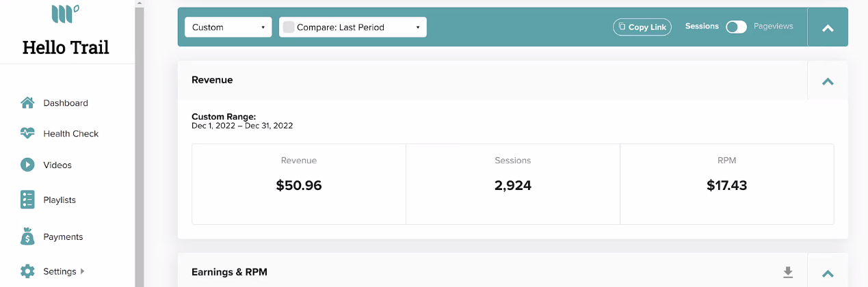This screenshot has height=287, width=868.
Task: Click the Dashboard home icon
Action: (x=27, y=103)
